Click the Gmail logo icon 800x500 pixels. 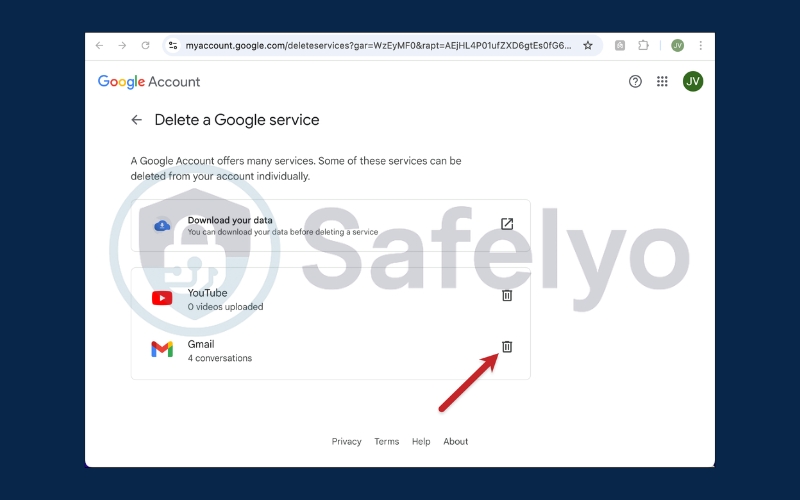pos(162,349)
